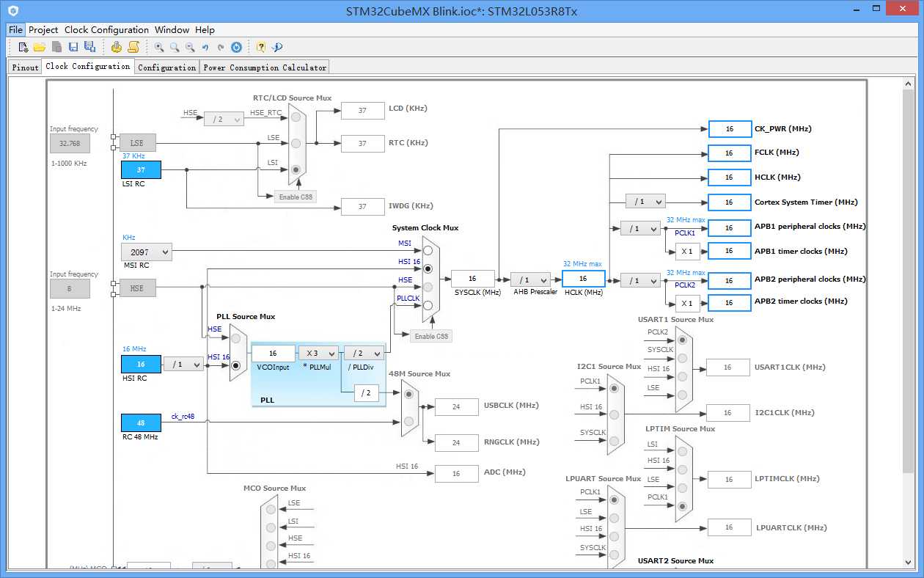Click the middle magnifier best-fit icon
924x578 pixels.
pyautogui.click(x=175, y=47)
